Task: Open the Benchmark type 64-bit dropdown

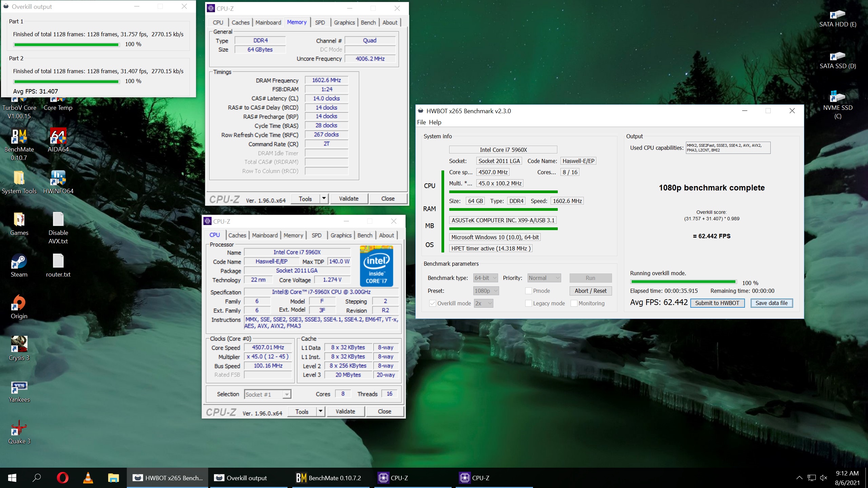Action: [x=486, y=278]
